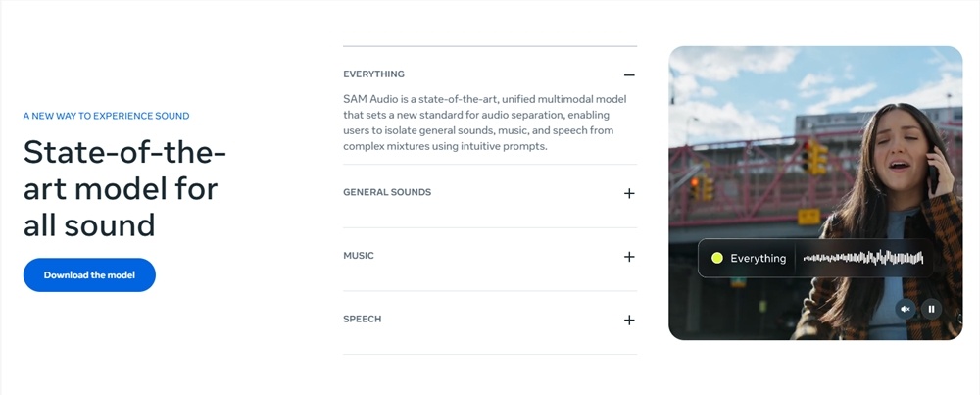
Task: Open the GENERAL SOUNDS accordion heading
Action: click(x=387, y=192)
